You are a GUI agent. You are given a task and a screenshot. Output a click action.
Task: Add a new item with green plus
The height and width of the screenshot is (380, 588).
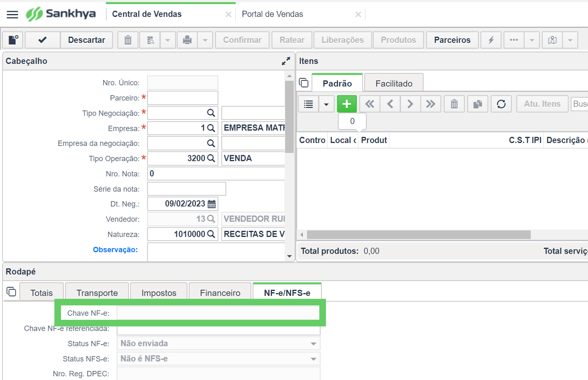(x=347, y=104)
